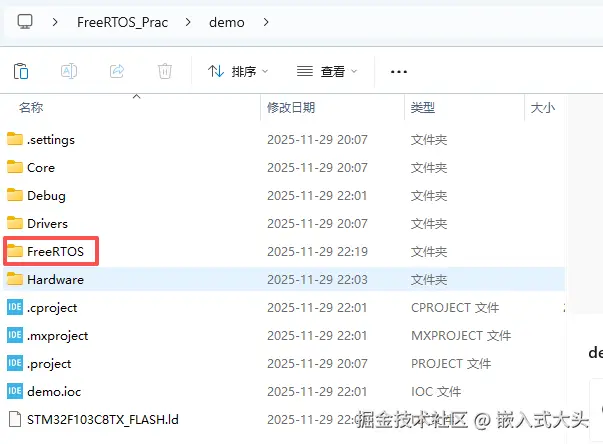
Task: Select the STM32F103C8TX_FLASH.ld file icon
Action: point(15,419)
